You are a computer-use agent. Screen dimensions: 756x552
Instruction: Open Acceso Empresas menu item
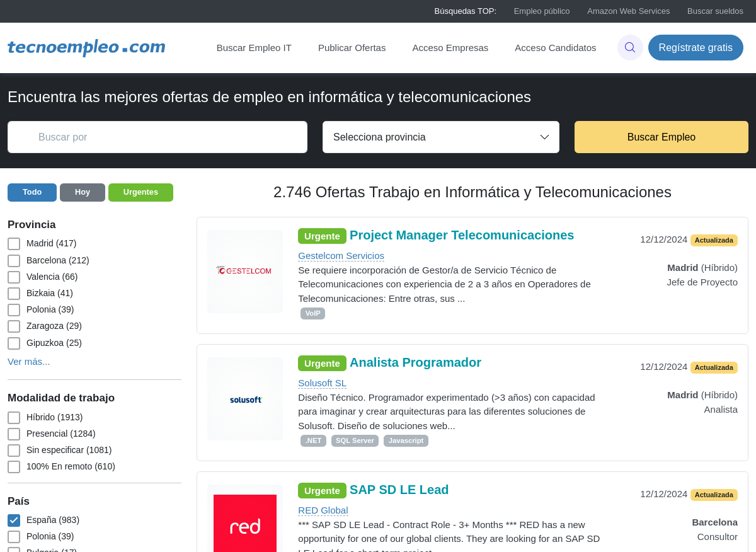[x=450, y=48]
